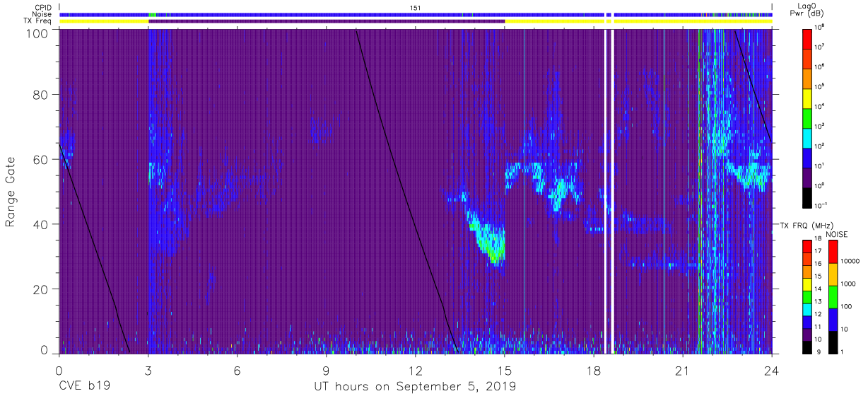Pick the green 13 MHz segment in TX FRQ legend
The height and width of the screenshot is (401, 868).
[807, 298]
